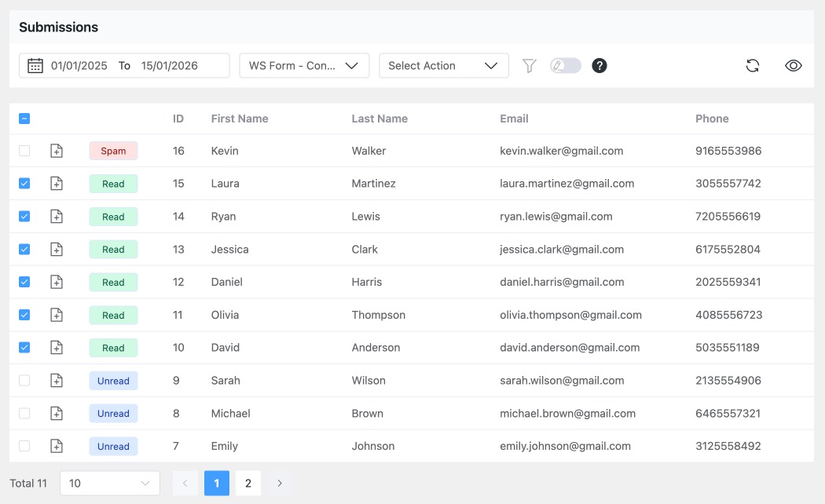Check the checkbox for Sarah Wilson's row

[x=24, y=380]
